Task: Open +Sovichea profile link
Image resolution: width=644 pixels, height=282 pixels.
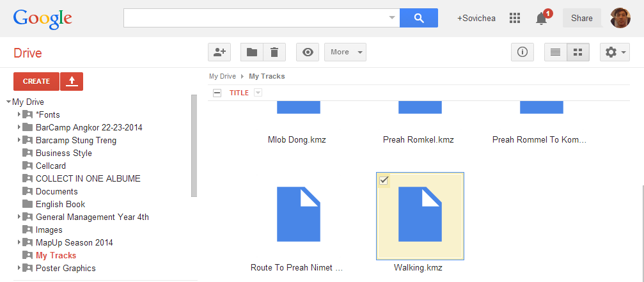Action: (476, 19)
